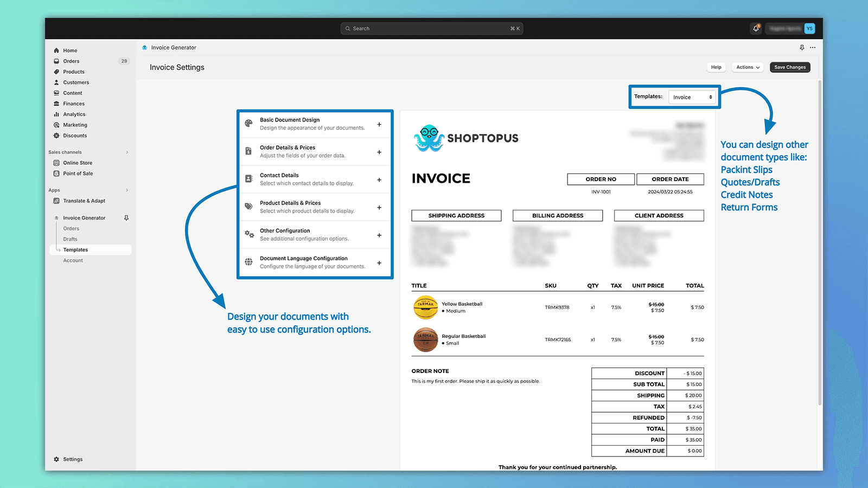Click the Settings gear icon
The width and height of the screenshot is (868, 488).
[56, 459]
